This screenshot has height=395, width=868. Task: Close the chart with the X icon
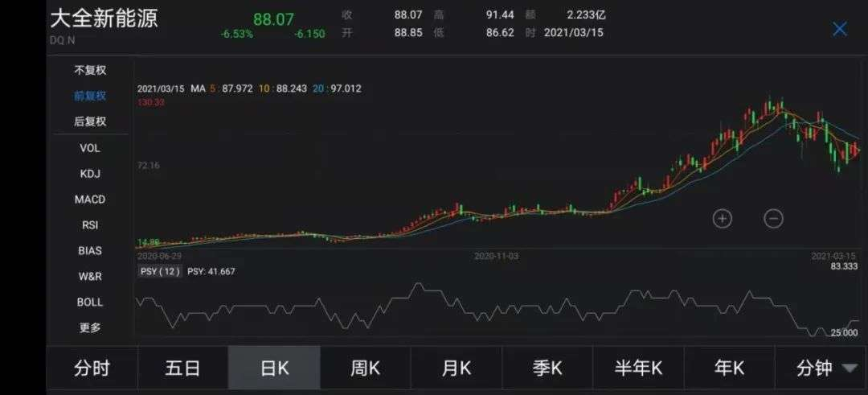tap(839, 29)
